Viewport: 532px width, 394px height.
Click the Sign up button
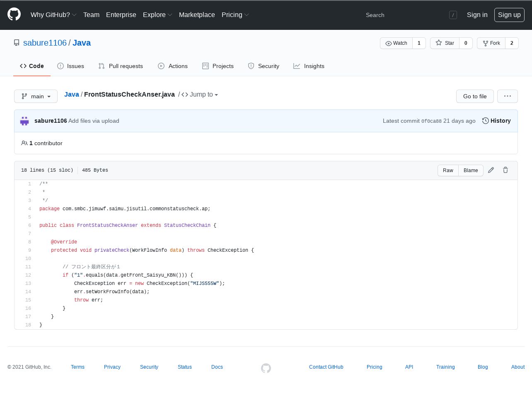click(x=509, y=15)
